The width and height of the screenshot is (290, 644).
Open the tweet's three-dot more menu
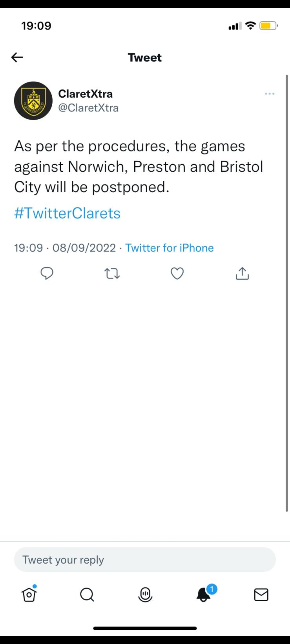coord(269,94)
